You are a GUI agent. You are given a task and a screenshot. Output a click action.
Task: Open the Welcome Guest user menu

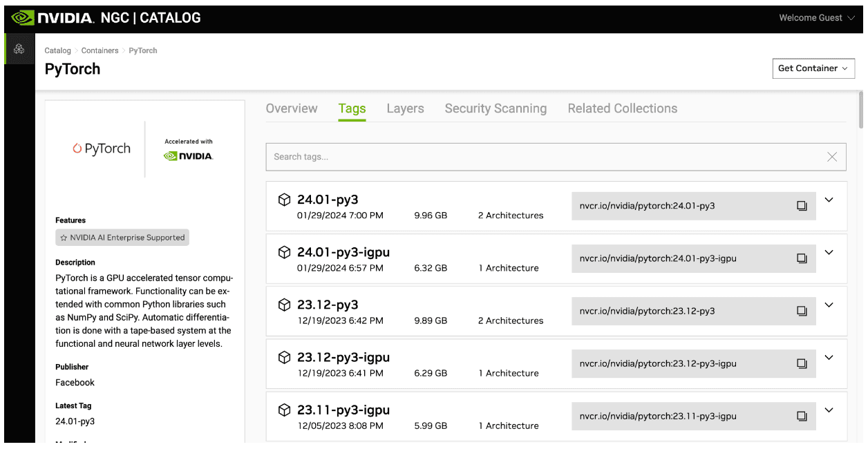[x=816, y=18]
